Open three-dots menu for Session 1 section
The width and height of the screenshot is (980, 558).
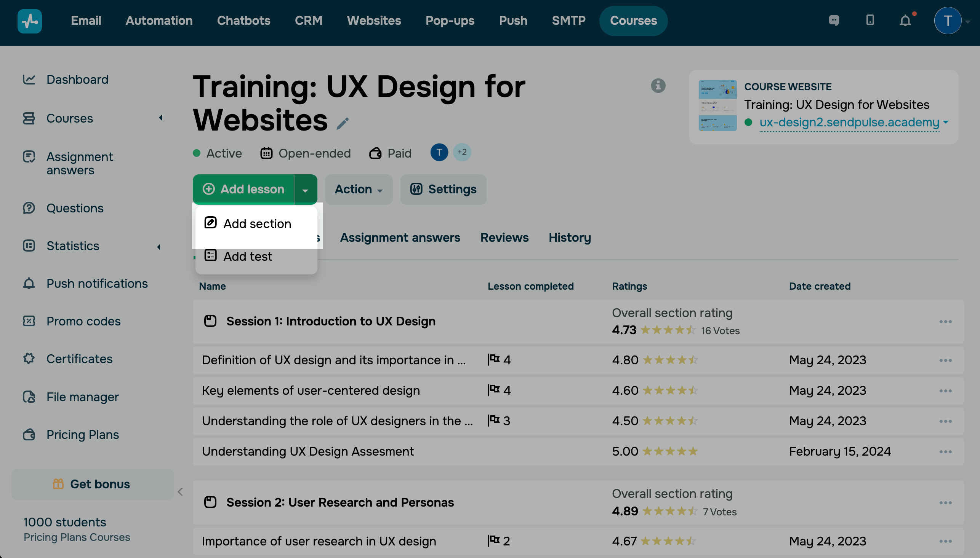click(945, 322)
